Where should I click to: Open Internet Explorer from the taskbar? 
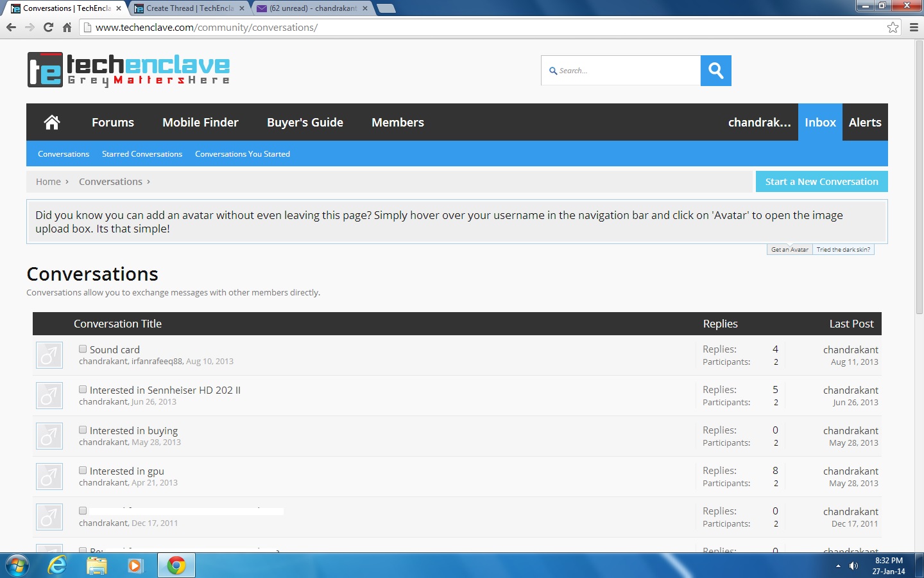pyautogui.click(x=58, y=565)
